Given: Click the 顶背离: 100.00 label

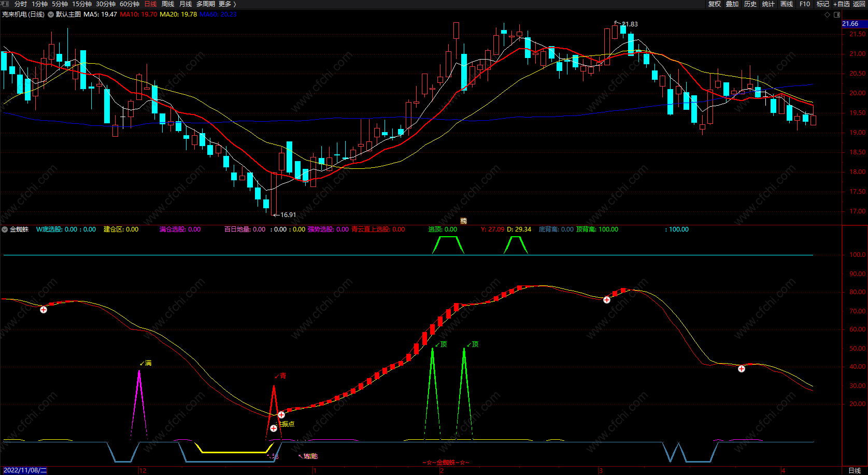Looking at the screenshot, I should click(x=597, y=229).
